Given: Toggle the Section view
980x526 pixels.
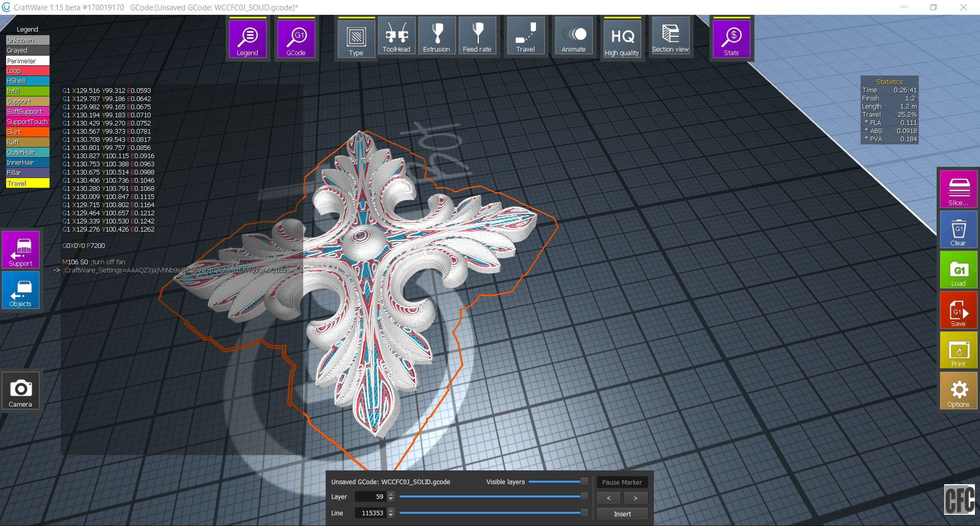Looking at the screenshot, I should coord(670,36).
